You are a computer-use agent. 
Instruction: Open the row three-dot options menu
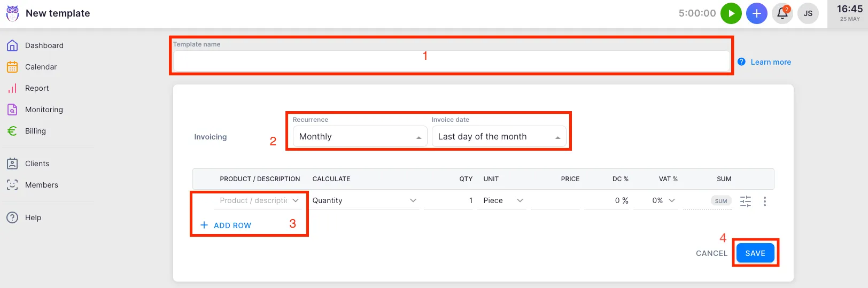(764, 201)
